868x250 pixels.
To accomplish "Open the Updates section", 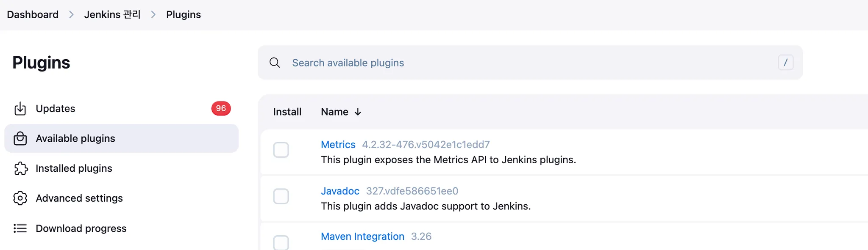I will coord(122,109).
